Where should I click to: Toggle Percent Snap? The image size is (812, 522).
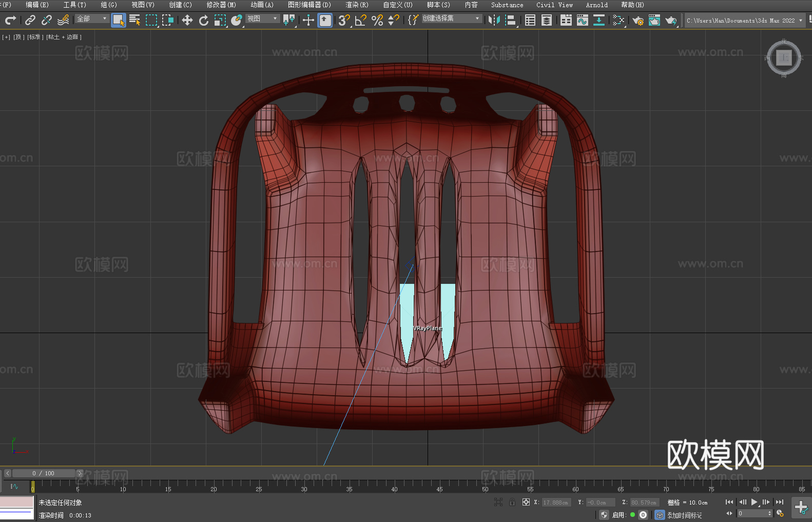tap(377, 20)
